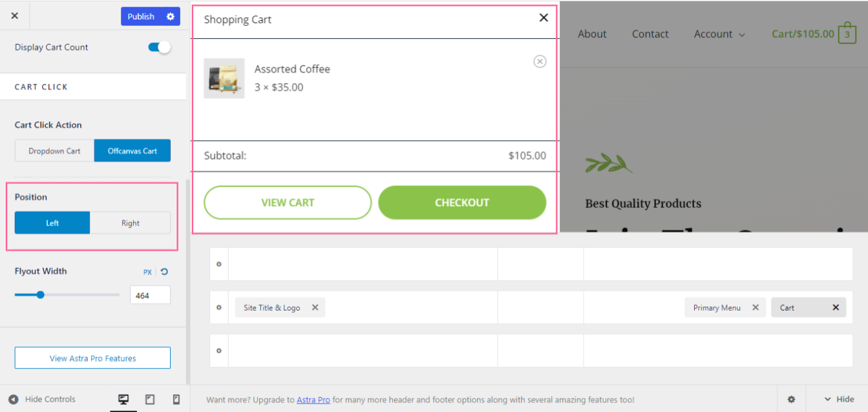Disable the Display Cart Count toggle
Screen dimensions: 868x412
(x=158, y=46)
